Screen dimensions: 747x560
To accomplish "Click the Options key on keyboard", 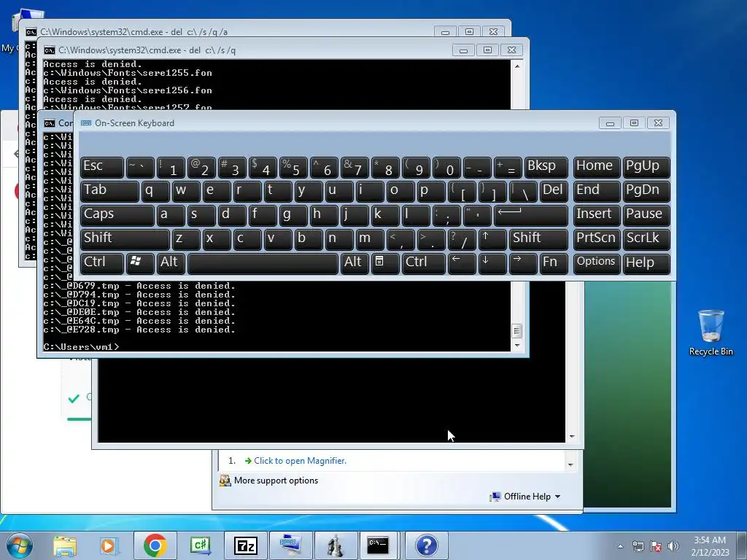I will coord(597,263).
